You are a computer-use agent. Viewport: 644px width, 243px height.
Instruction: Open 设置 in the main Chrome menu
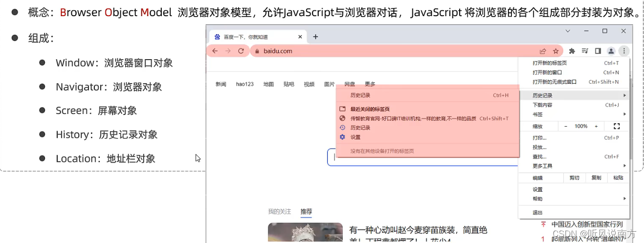point(575,189)
